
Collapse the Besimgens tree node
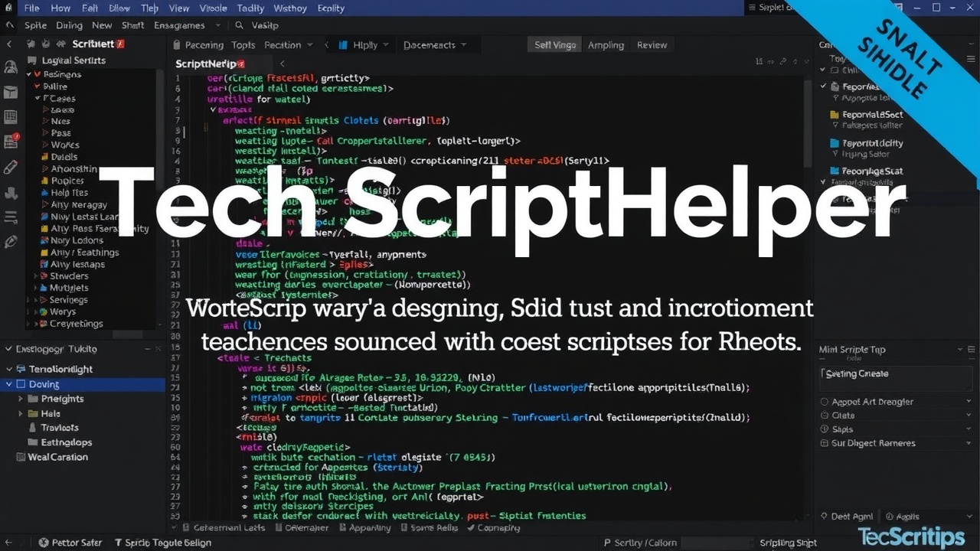point(28,74)
